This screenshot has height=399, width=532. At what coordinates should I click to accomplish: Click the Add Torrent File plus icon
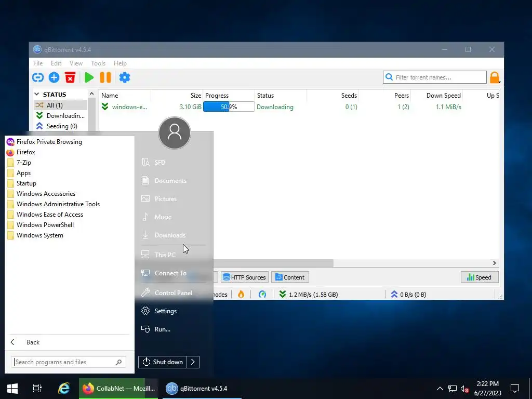[x=54, y=77]
